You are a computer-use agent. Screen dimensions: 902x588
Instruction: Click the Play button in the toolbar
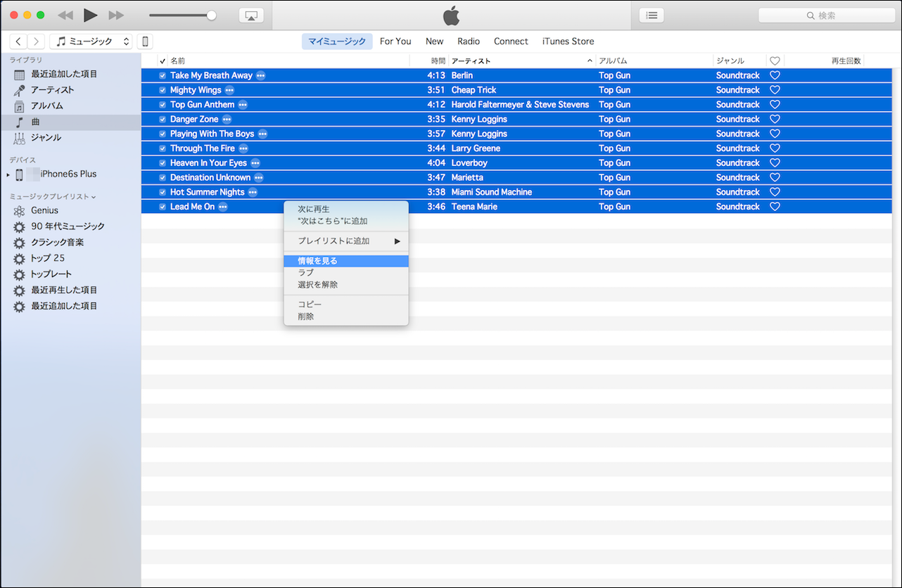tap(90, 15)
